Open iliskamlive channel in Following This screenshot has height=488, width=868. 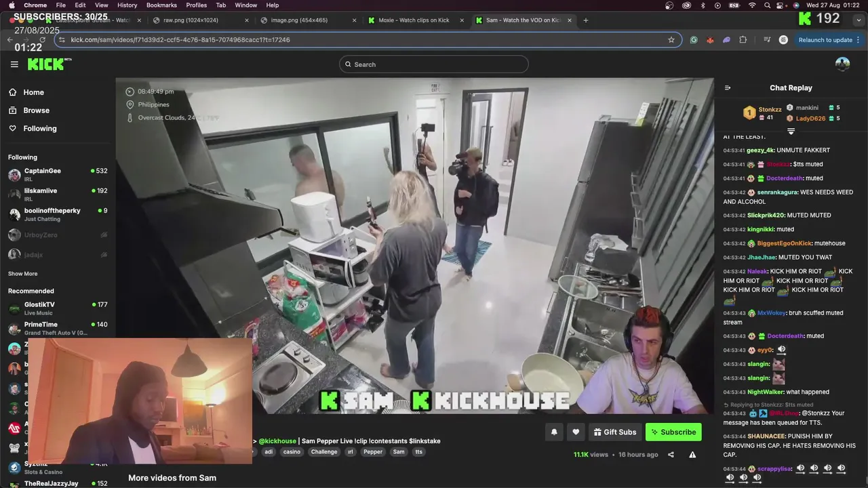pos(58,195)
